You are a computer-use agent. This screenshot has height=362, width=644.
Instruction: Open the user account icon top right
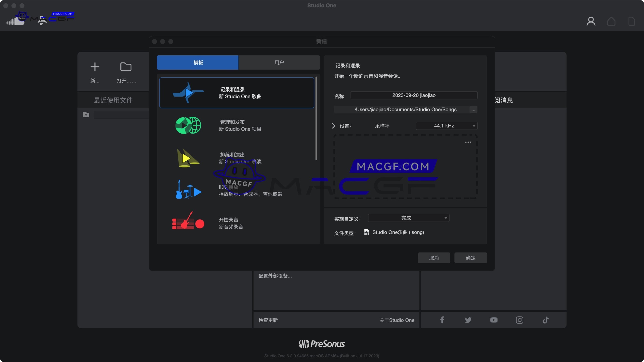point(591,21)
